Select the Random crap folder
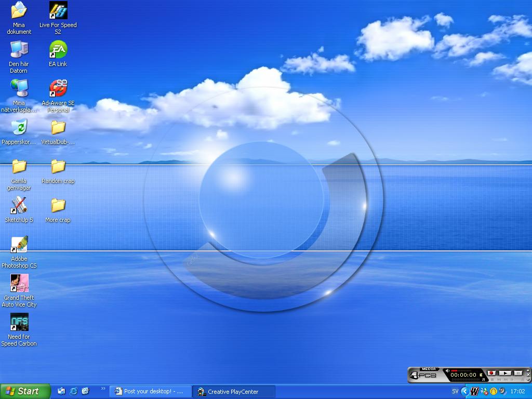Image resolution: width=532 pixels, height=399 pixels. 58,171
